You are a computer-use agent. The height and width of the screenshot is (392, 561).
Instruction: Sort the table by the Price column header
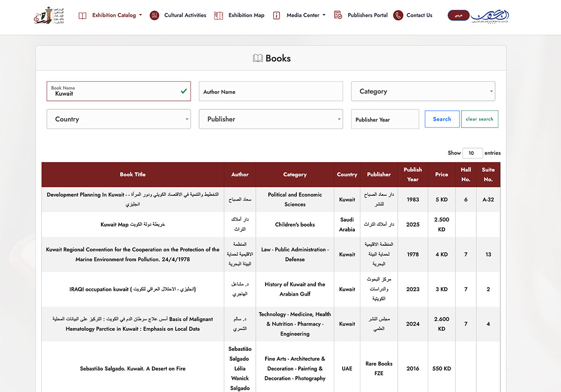(441, 174)
